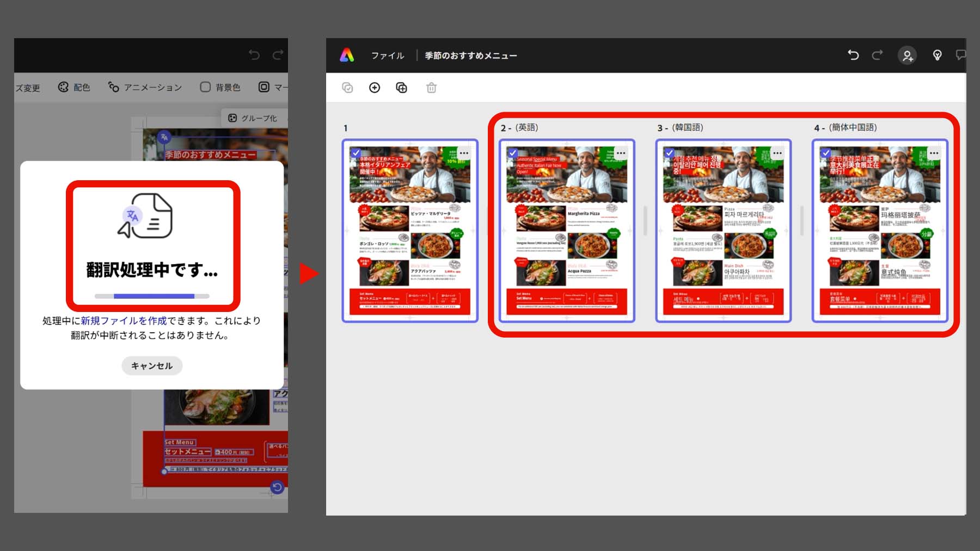This screenshot has width=980, height=551.
Task: Open more options on 簡体中国語 page thumbnail
Action: click(934, 153)
